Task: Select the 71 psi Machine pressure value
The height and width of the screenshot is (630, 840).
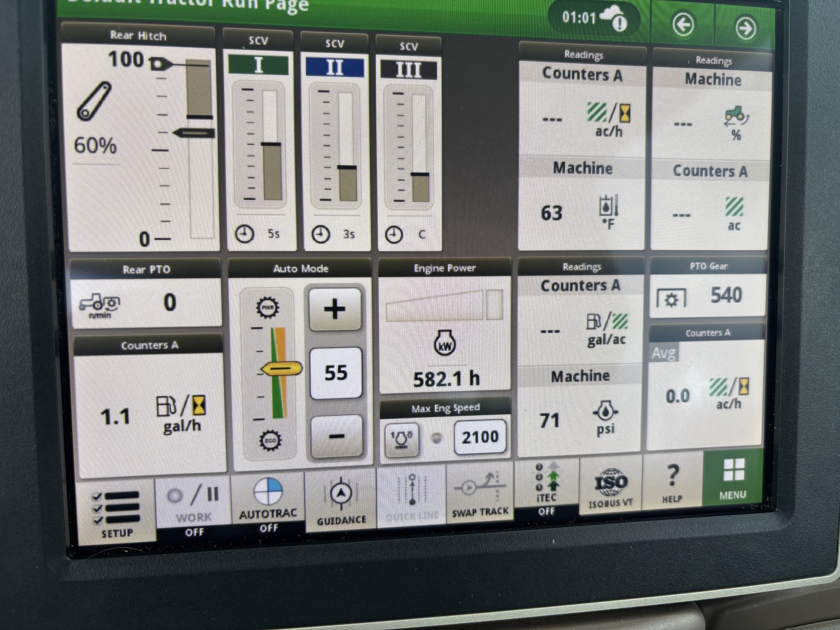Action: point(550,421)
